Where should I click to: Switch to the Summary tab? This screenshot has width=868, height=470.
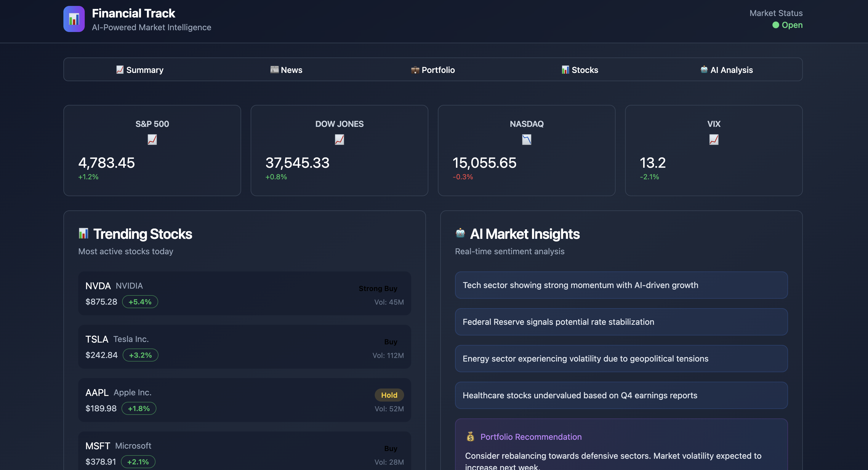pos(140,70)
